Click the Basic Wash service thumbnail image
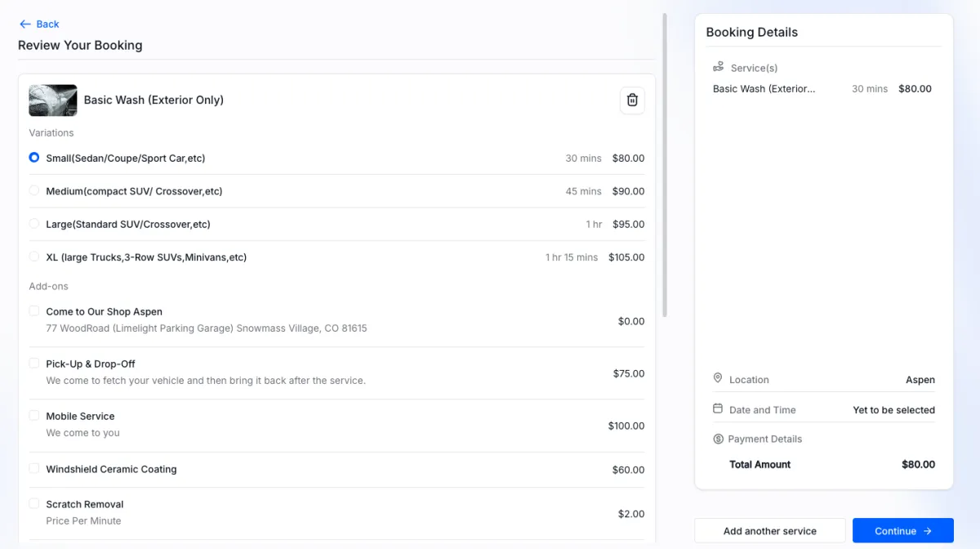Screen dimensions: 980x549 tap(53, 100)
